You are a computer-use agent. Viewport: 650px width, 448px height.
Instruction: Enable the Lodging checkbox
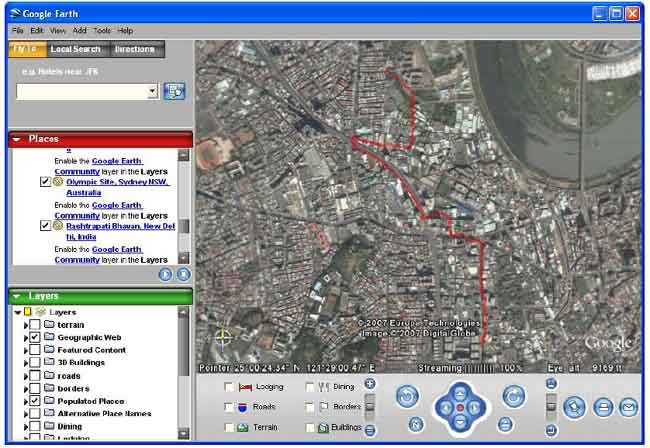coord(229,387)
